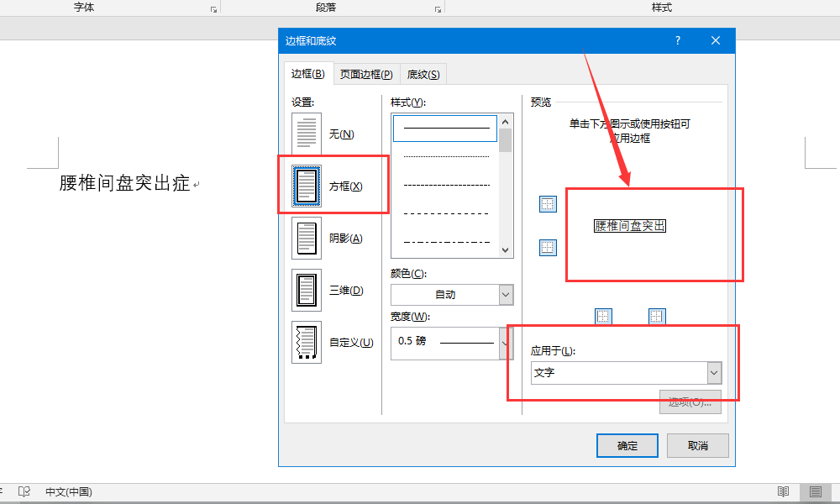
Task: Switch to the 底纹(S) tab
Action: coord(423,75)
